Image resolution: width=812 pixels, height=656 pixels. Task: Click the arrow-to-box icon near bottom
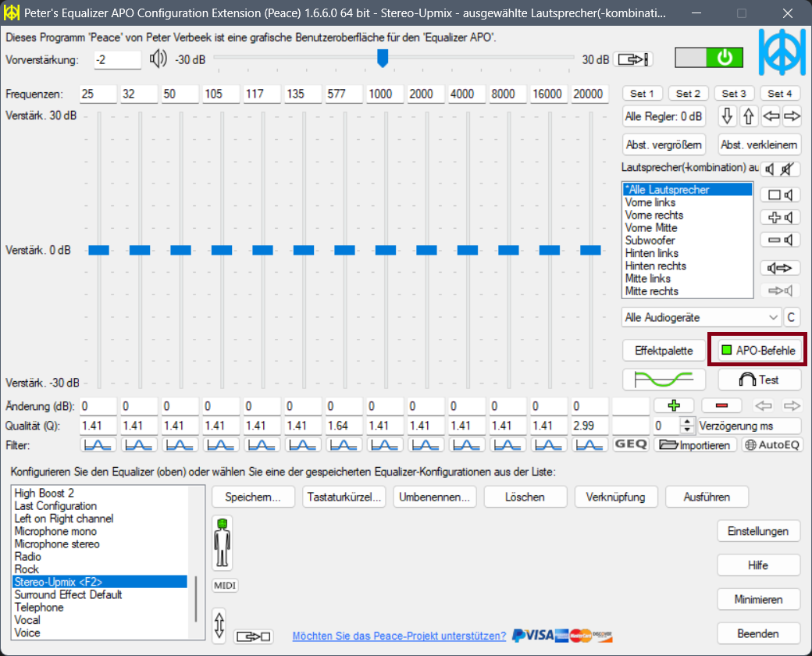pyautogui.click(x=253, y=636)
